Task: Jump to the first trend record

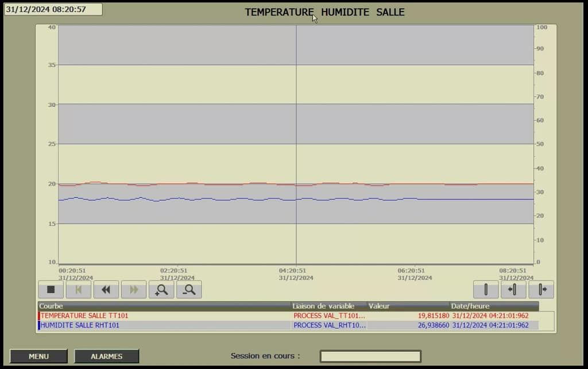Action: pos(78,290)
